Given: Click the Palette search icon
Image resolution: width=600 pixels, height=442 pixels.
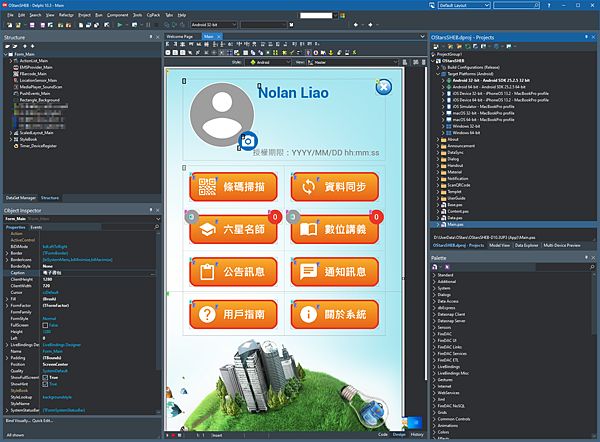Looking at the screenshot, I should click(592, 267).
